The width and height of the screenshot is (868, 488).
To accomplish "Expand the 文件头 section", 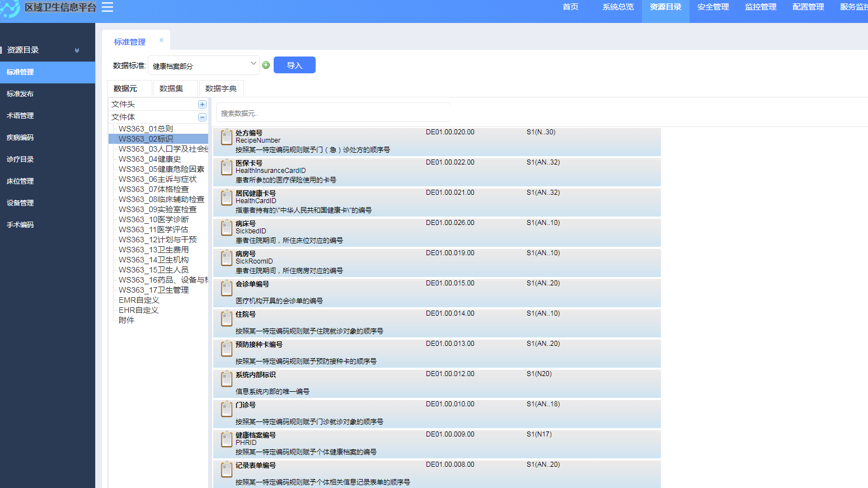I will point(202,105).
